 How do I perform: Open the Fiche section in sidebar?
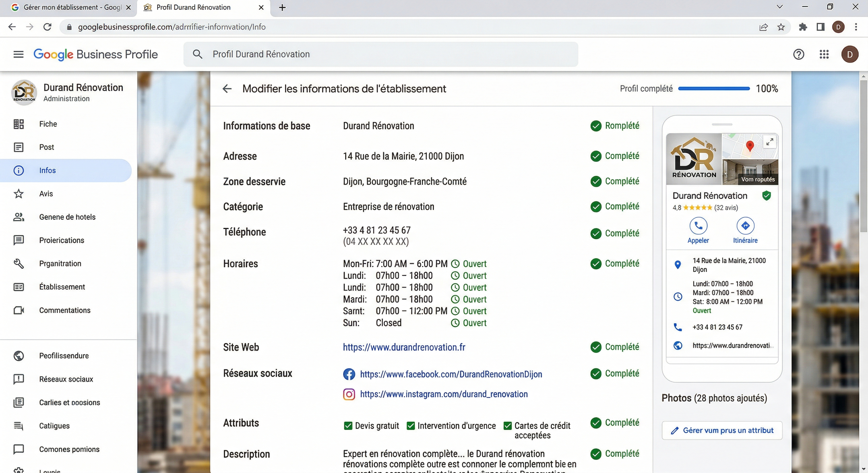(48, 123)
